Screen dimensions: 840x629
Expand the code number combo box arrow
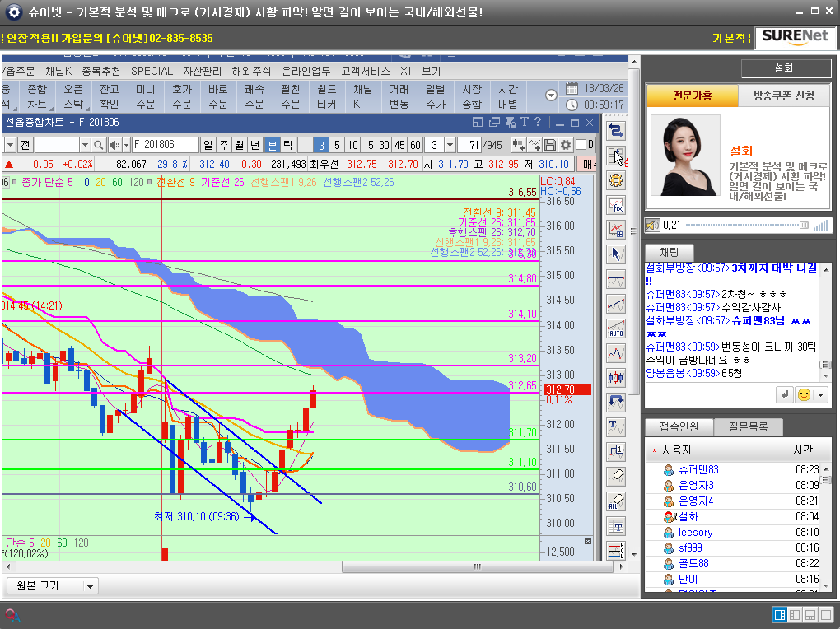85,145
